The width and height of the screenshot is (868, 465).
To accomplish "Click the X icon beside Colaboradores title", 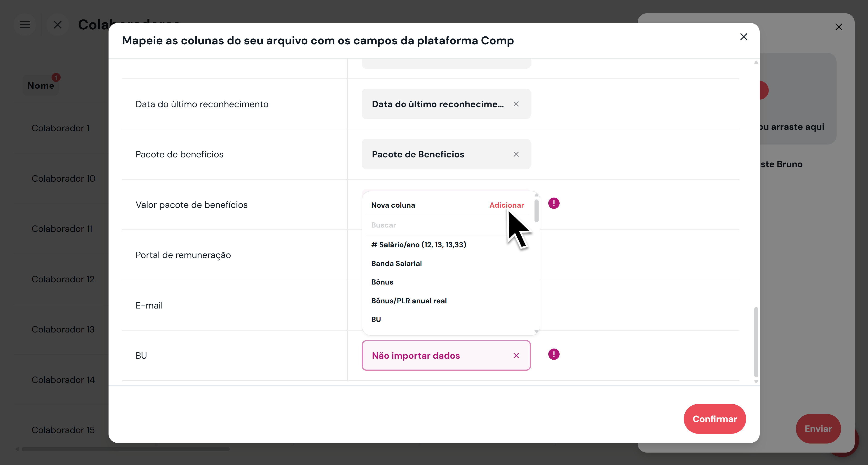I will (58, 25).
